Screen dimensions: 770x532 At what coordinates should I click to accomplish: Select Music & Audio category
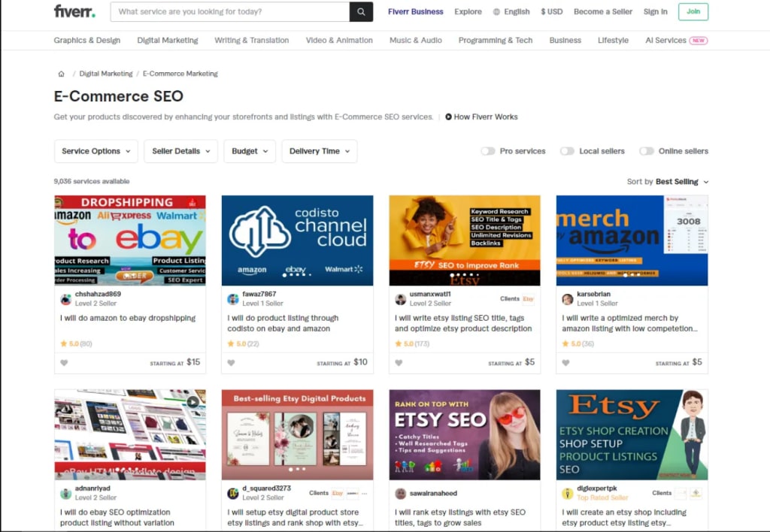pyautogui.click(x=415, y=41)
